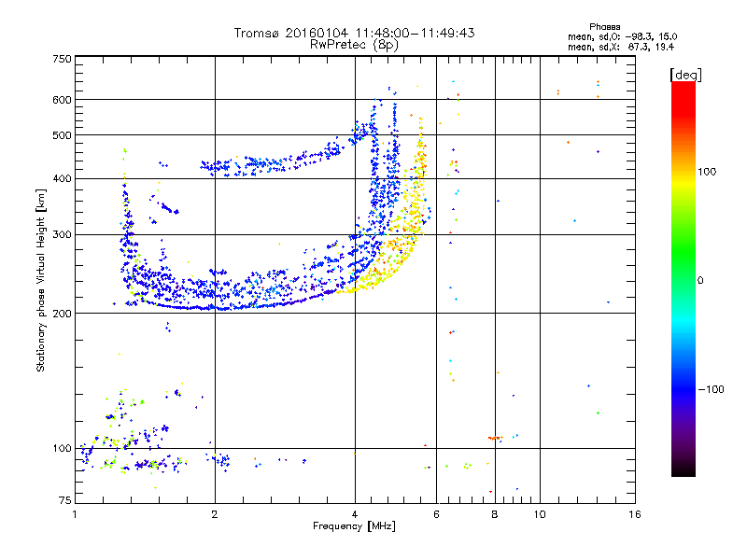Click the colorbar tick label '-100'
This screenshot has height=560, width=747.
click(x=711, y=389)
